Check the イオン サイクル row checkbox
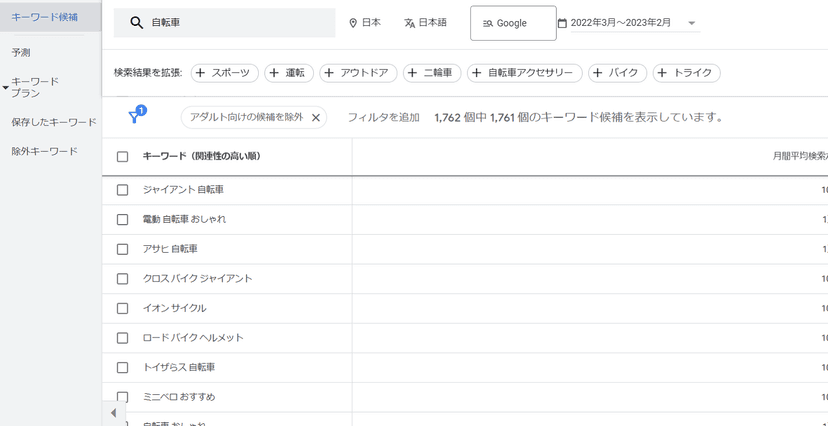This screenshot has width=828, height=426. [x=123, y=308]
